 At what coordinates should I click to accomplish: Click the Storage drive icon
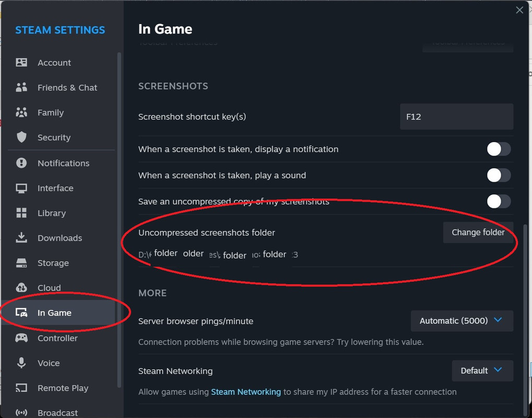(x=21, y=263)
